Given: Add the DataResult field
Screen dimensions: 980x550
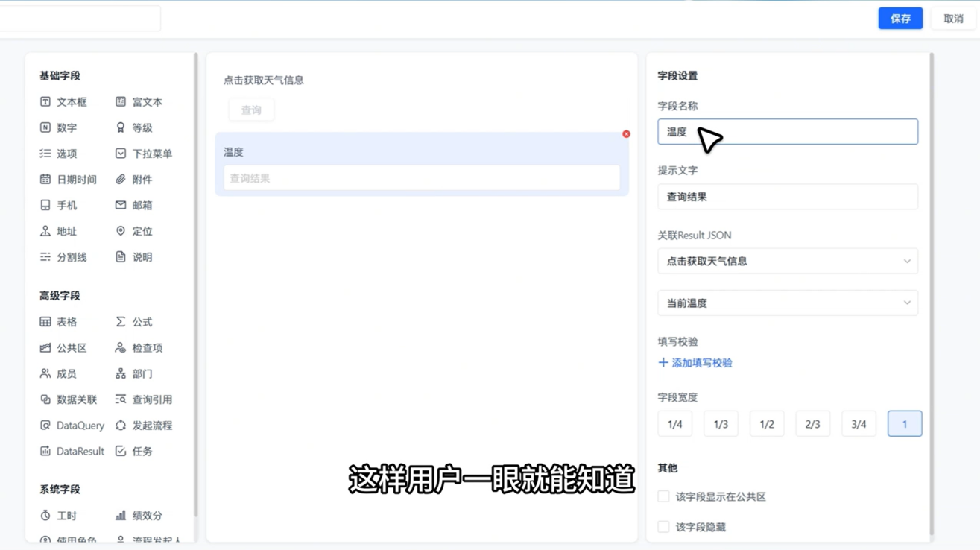Looking at the screenshot, I should [x=72, y=451].
